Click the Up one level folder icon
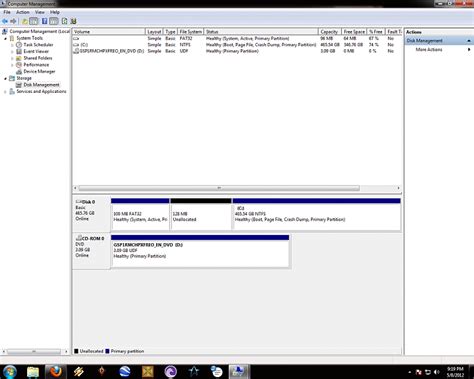474x379 pixels. point(25,21)
